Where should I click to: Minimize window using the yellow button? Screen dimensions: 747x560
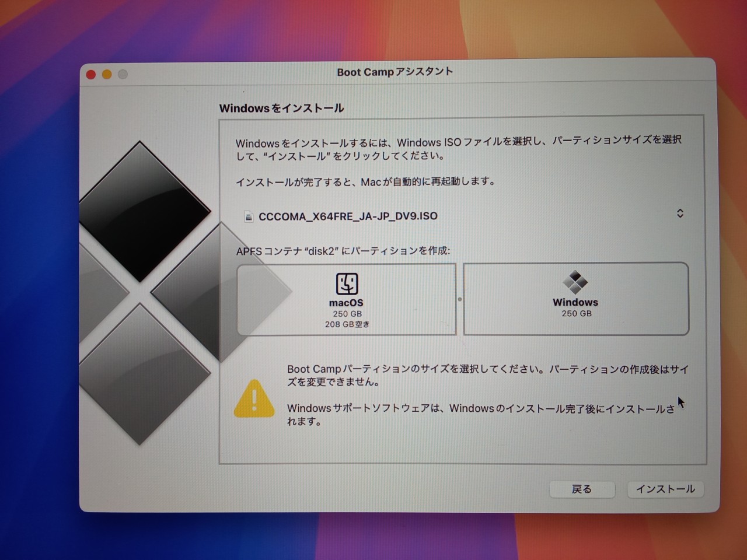point(107,74)
